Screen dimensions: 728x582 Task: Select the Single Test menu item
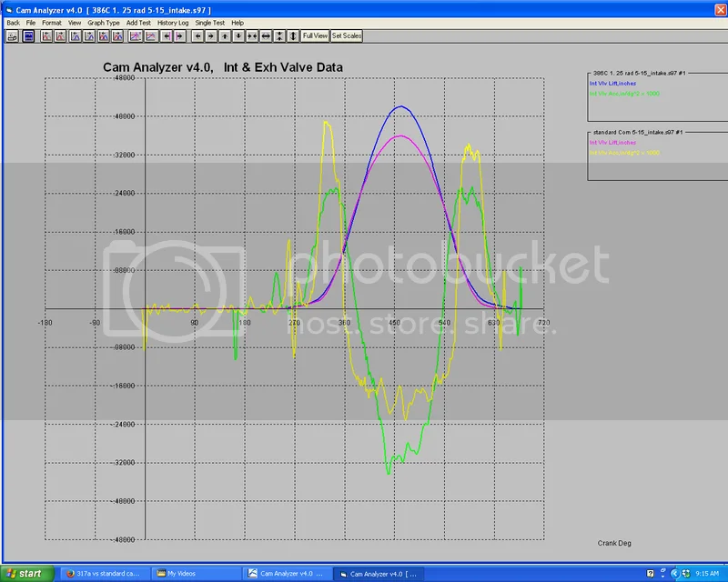(x=210, y=22)
